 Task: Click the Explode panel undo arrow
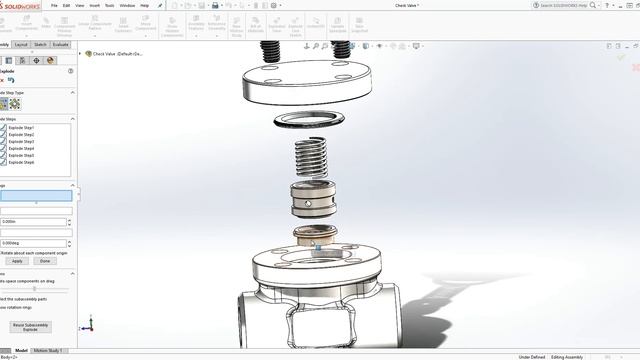[11, 80]
